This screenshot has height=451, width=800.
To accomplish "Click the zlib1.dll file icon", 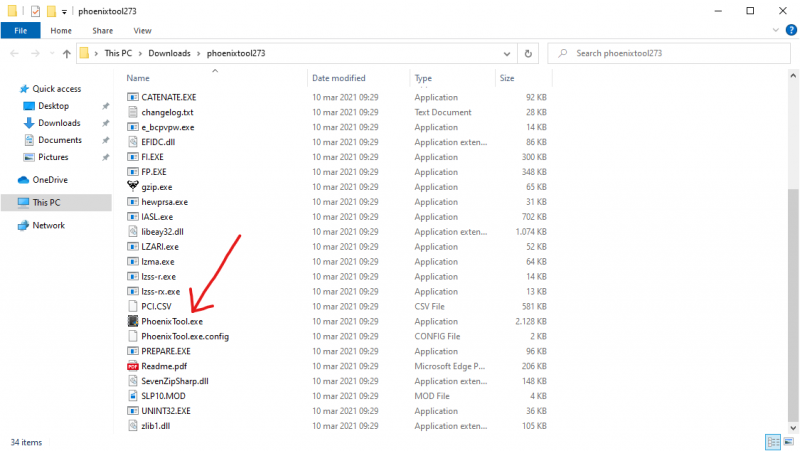I will 133,425.
